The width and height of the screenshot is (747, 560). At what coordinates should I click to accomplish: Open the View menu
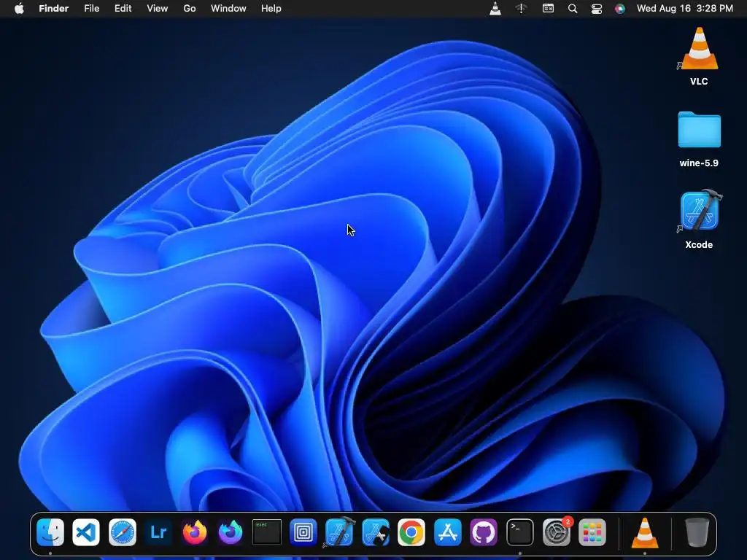tap(158, 9)
